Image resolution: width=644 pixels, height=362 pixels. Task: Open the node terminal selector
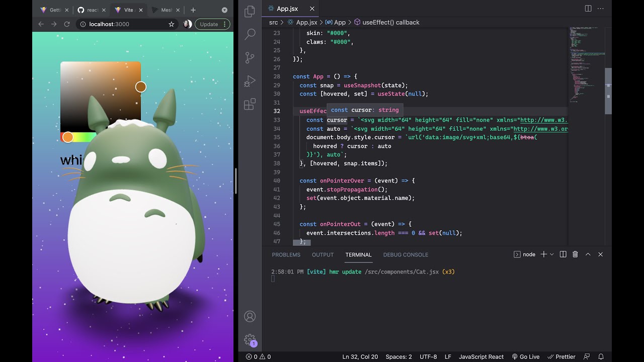(524, 254)
